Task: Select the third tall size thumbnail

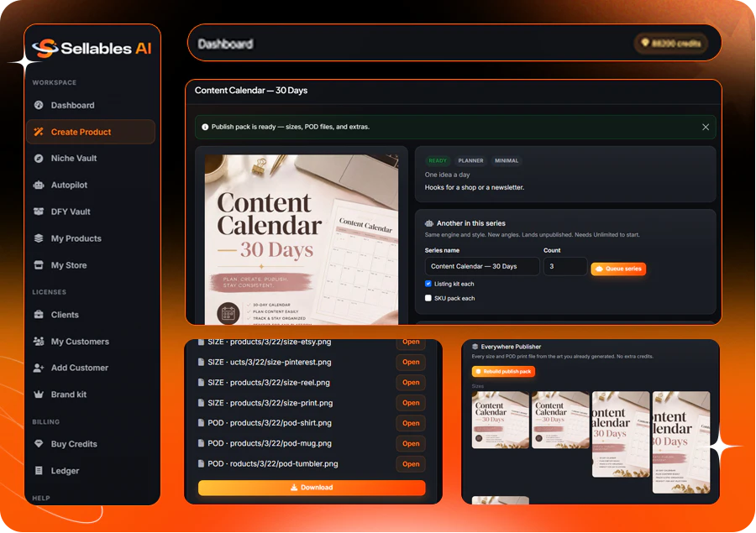Action: coord(621,434)
